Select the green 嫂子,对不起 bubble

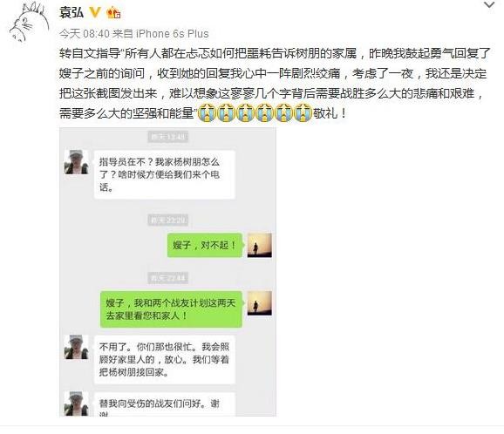click(x=205, y=246)
